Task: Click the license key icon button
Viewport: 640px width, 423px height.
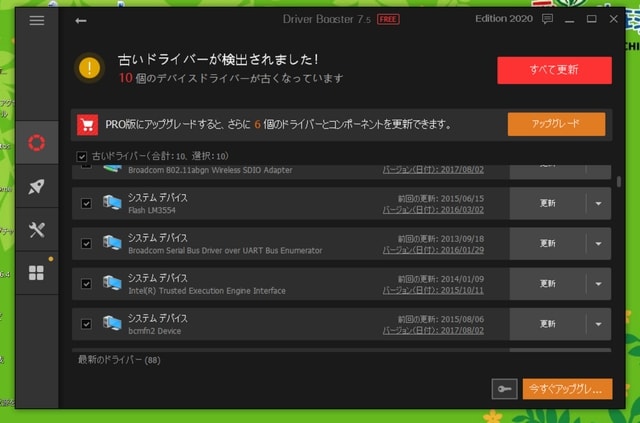Action: click(x=504, y=389)
